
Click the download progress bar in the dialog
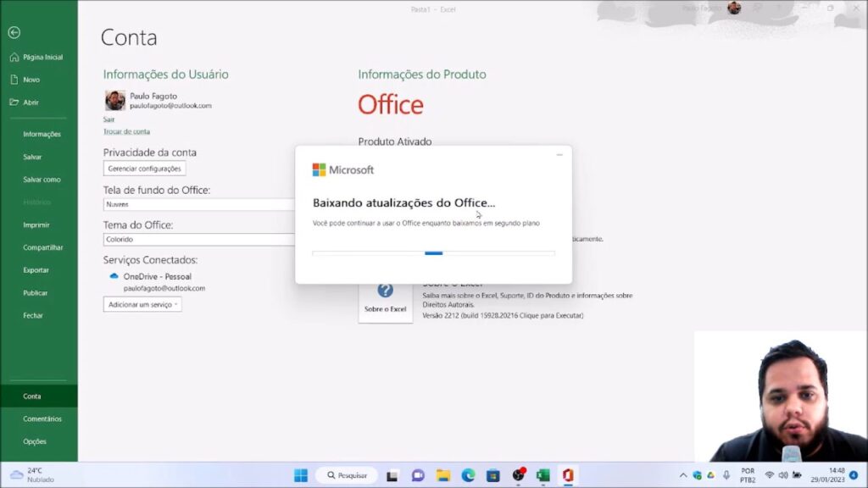point(433,252)
